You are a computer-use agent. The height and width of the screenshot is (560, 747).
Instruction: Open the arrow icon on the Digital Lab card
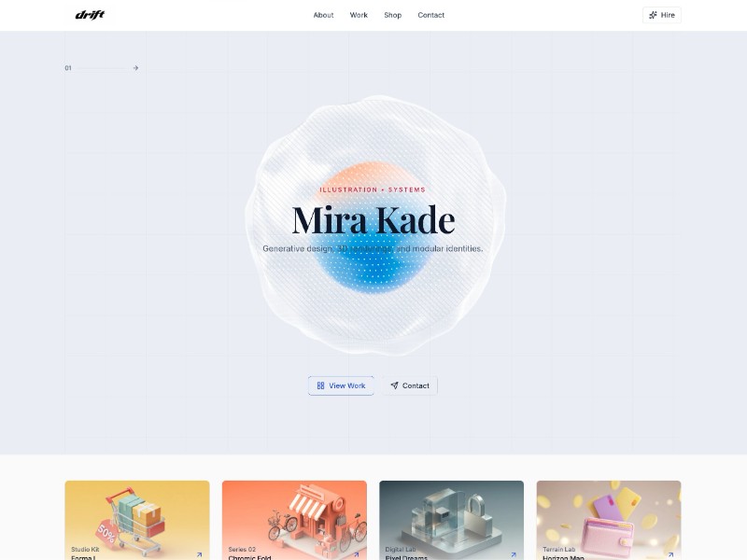point(514,554)
